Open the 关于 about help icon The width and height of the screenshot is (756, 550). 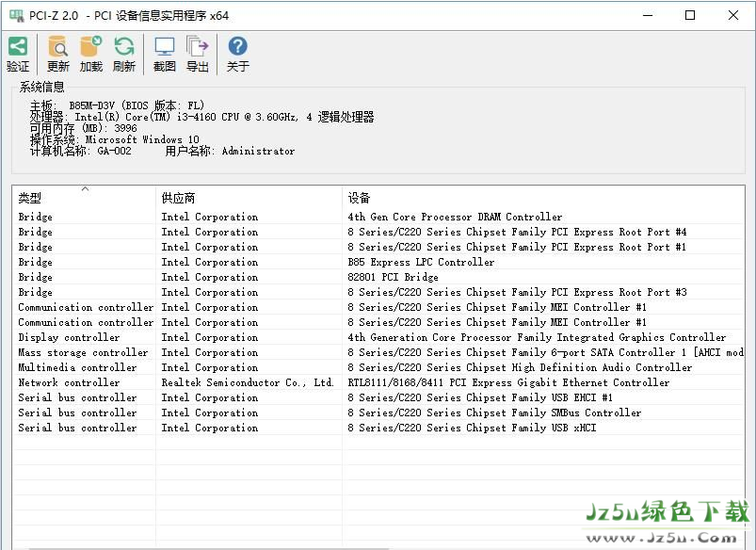click(237, 46)
